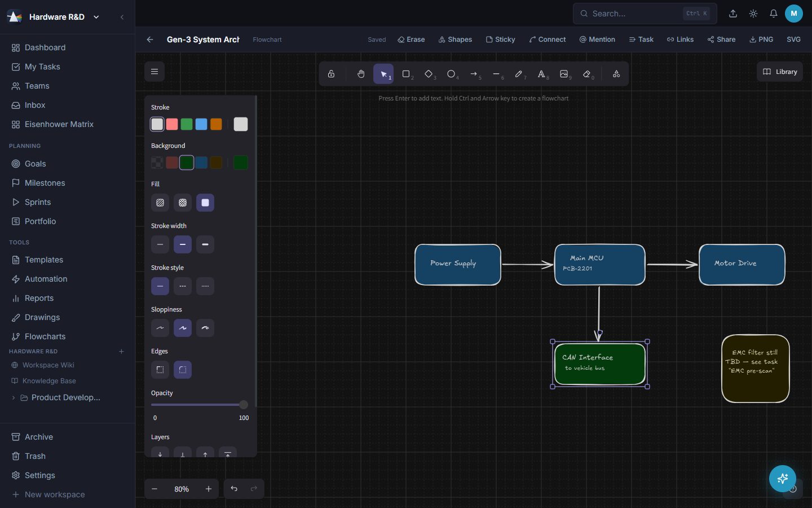Select the Eraser tool in canvas toolbar
This screenshot has width=812, height=508.
coord(587,74)
